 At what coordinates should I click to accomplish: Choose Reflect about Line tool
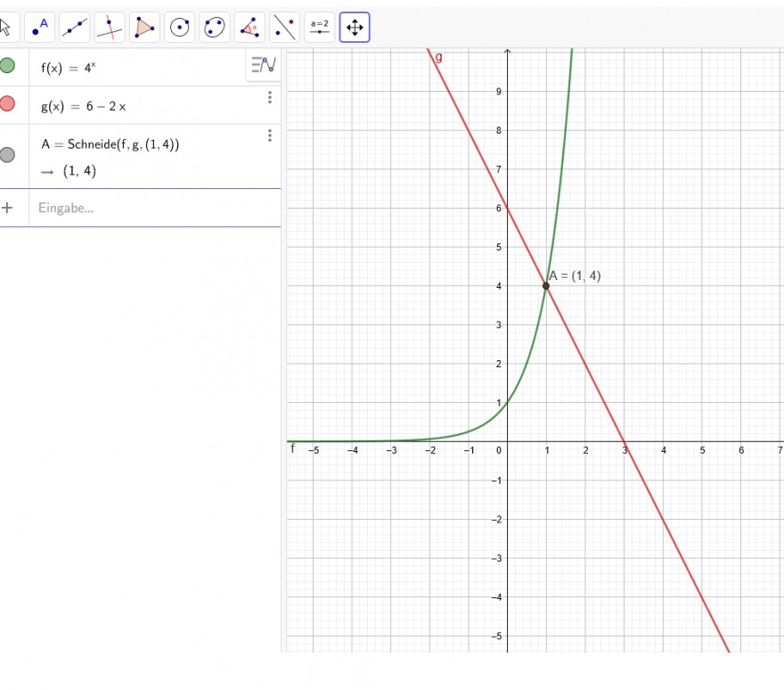click(284, 27)
